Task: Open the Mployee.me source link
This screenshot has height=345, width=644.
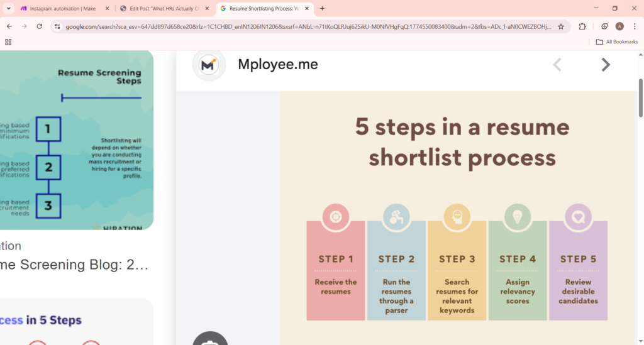Action: tap(277, 65)
